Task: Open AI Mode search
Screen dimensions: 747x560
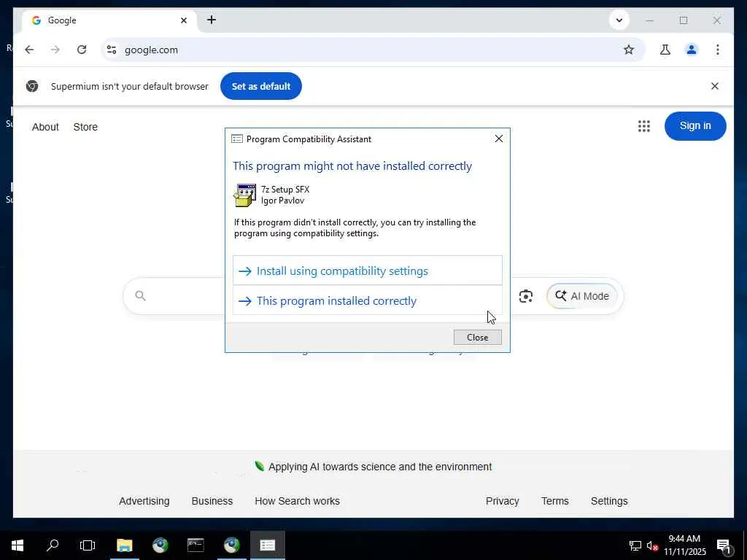Action: click(581, 296)
